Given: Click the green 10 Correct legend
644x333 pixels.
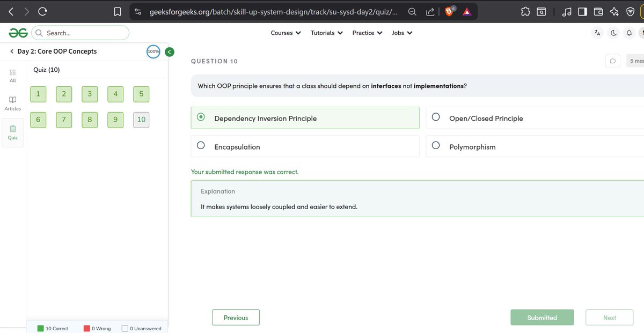Looking at the screenshot, I should click(53, 328).
